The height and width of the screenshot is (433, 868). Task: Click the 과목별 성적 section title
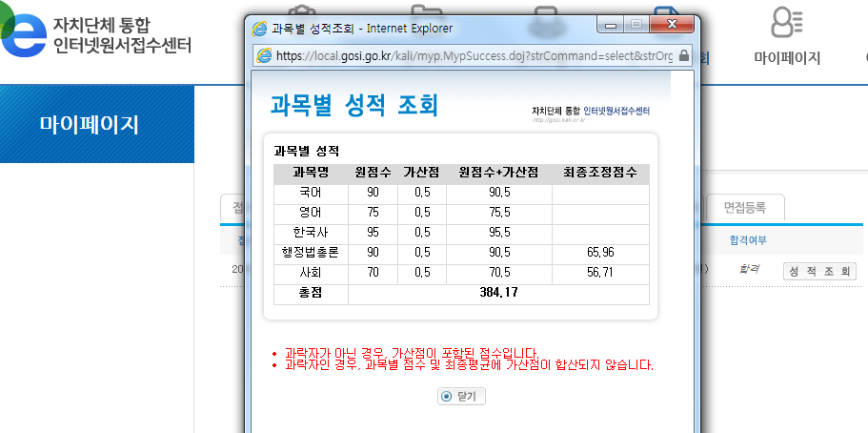(306, 151)
